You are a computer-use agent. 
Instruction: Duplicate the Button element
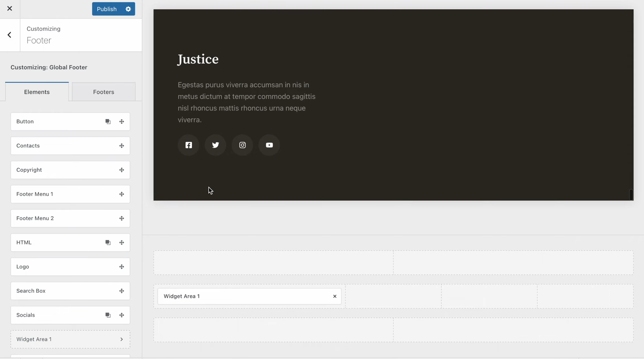tap(108, 122)
